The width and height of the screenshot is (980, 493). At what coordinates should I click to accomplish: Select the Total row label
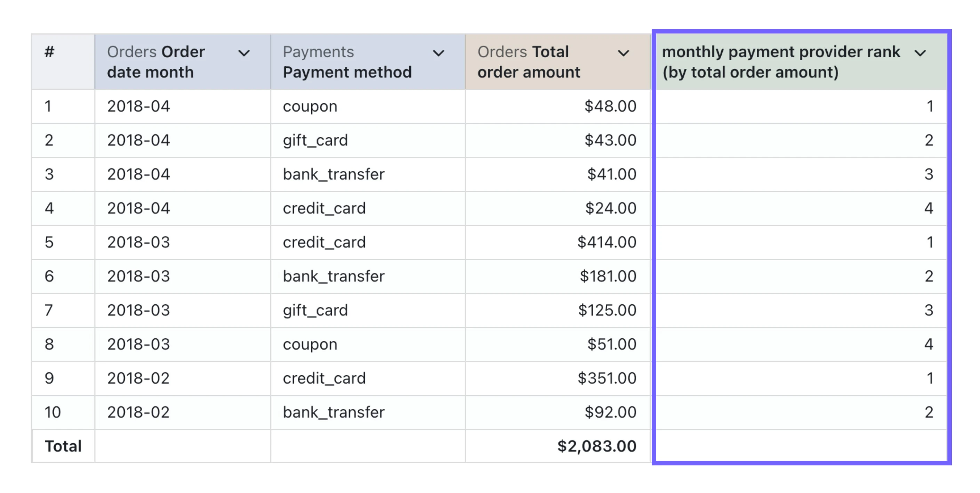tap(63, 446)
